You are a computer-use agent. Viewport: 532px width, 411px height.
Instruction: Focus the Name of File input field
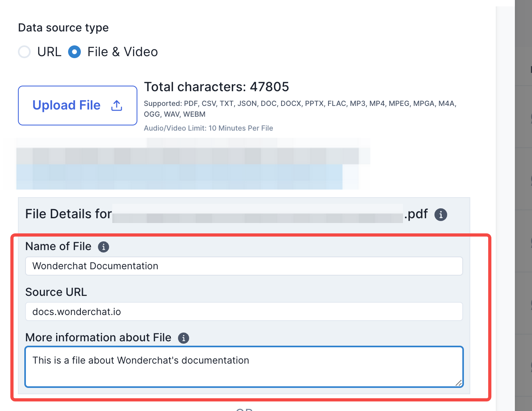[x=244, y=266]
